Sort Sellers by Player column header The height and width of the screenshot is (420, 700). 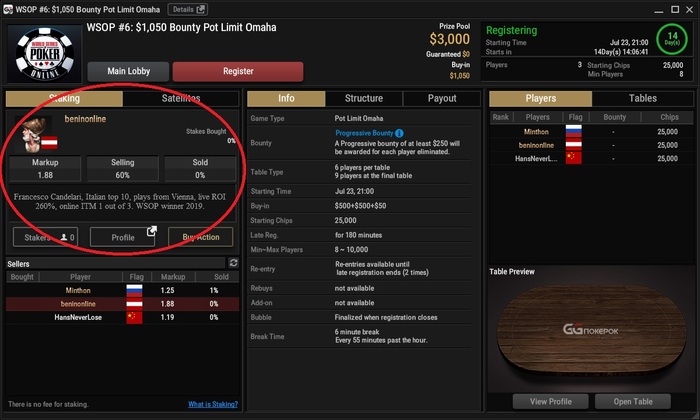click(80, 277)
